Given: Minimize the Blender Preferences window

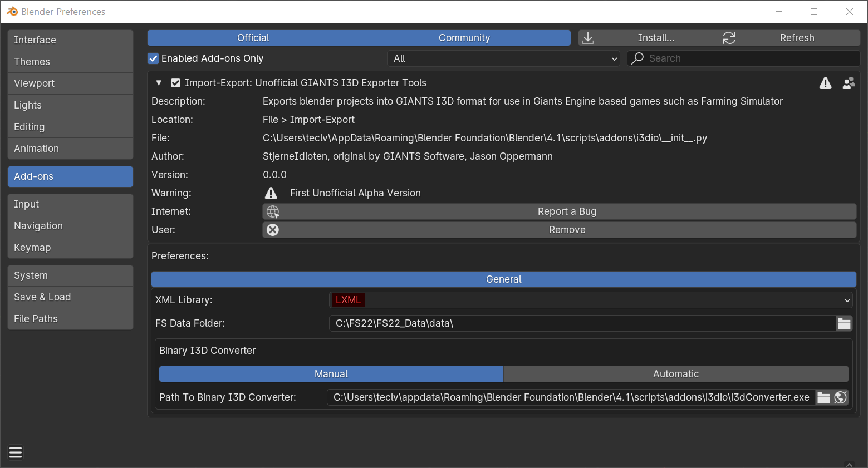Looking at the screenshot, I should [x=779, y=12].
